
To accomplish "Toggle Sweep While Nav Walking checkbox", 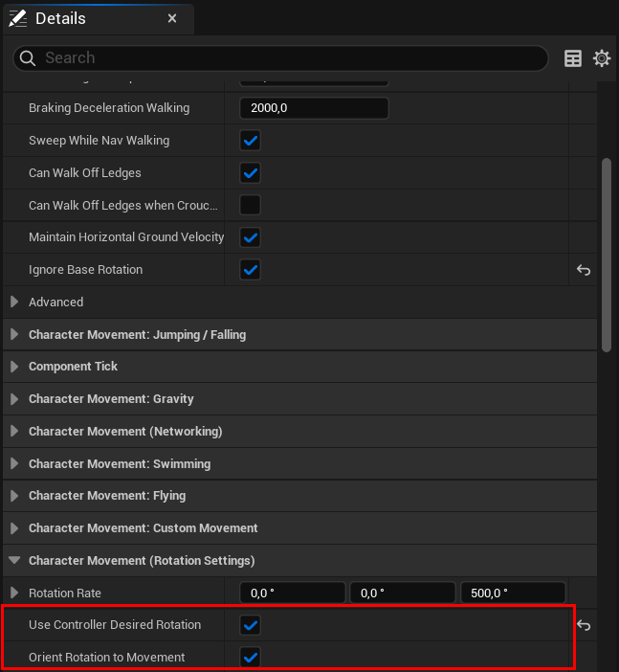I will (250, 141).
